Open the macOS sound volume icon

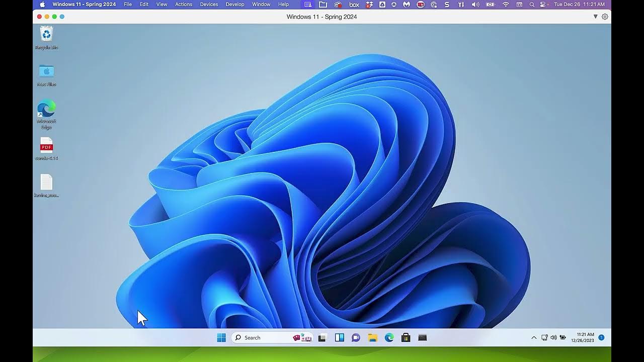(475, 5)
